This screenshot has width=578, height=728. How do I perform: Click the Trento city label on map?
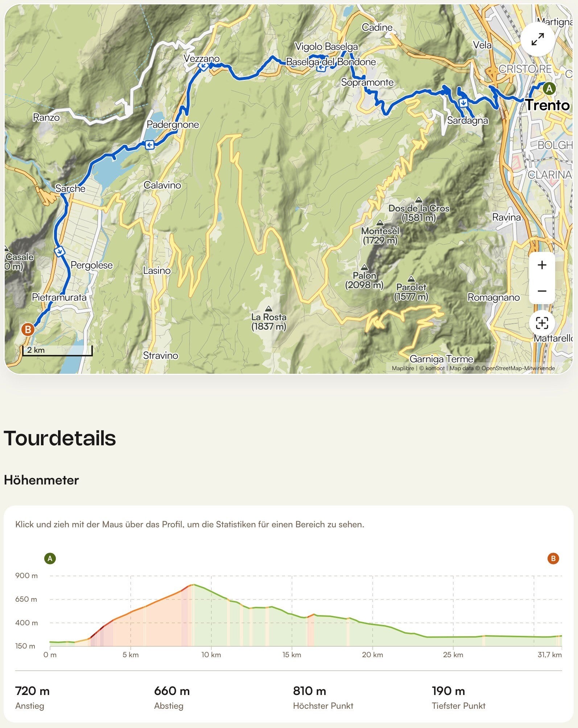tap(547, 105)
